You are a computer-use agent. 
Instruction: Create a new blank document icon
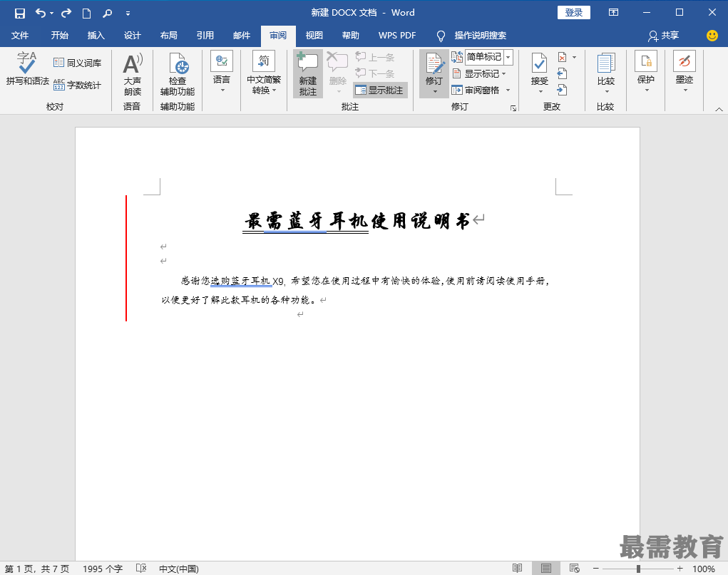coord(86,13)
